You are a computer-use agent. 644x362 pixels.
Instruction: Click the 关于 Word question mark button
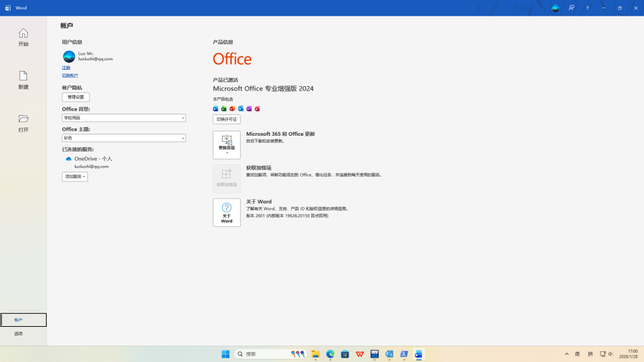pyautogui.click(x=226, y=212)
